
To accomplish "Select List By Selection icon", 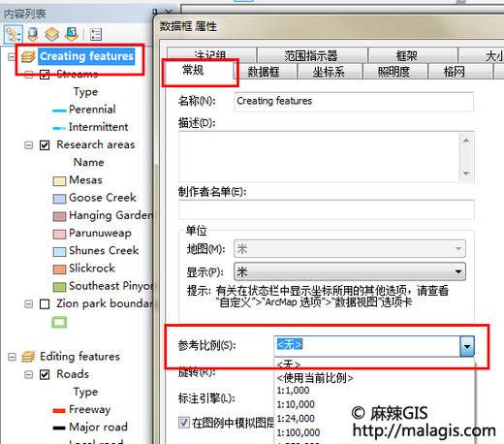I will (x=72, y=34).
